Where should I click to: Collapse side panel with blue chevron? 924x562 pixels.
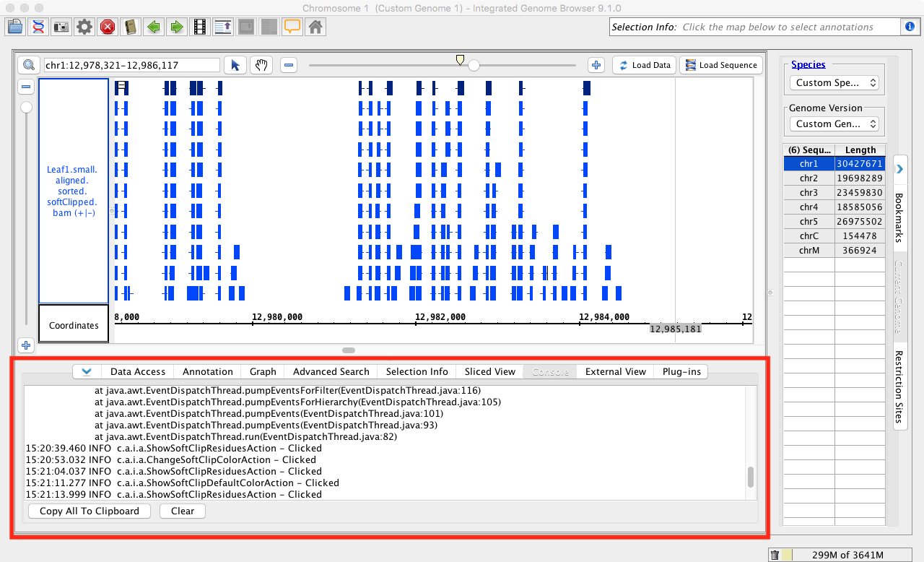pos(899,169)
